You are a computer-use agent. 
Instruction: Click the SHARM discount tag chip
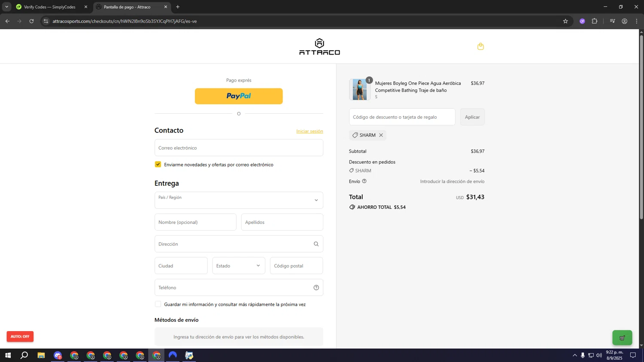368,135
